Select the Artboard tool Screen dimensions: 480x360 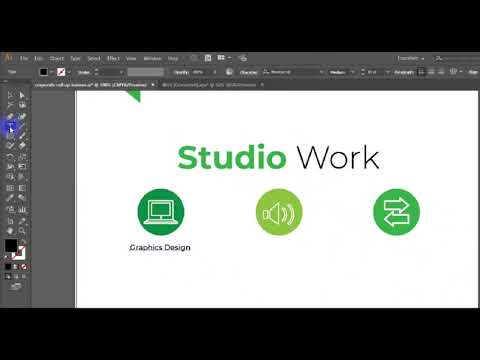point(10,221)
